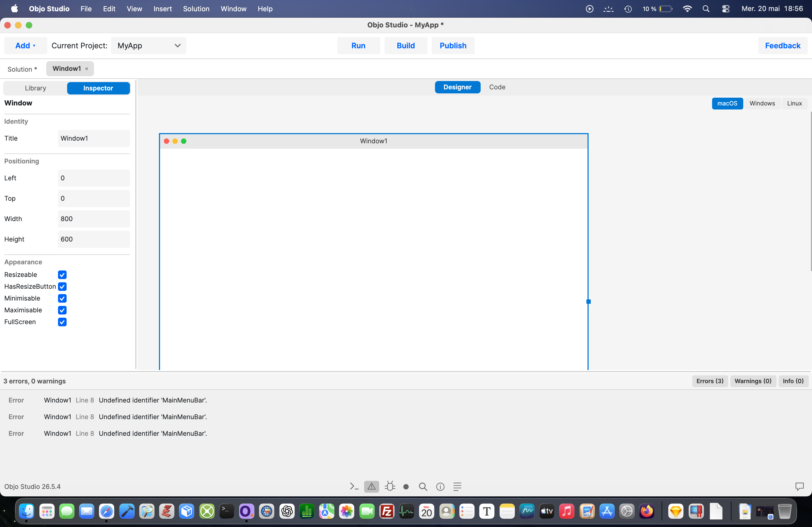
Task: Toggle the Minimisable checkbox
Action: pyautogui.click(x=62, y=298)
